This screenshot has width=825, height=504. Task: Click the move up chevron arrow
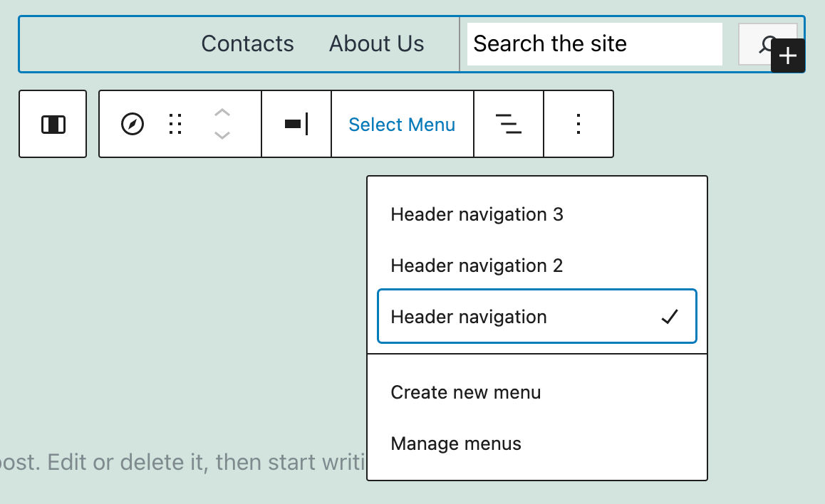tap(222, 112)
